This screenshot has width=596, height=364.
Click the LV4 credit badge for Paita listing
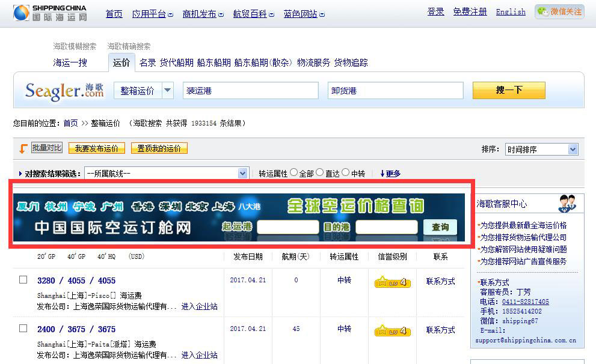[x=392, y=330]
